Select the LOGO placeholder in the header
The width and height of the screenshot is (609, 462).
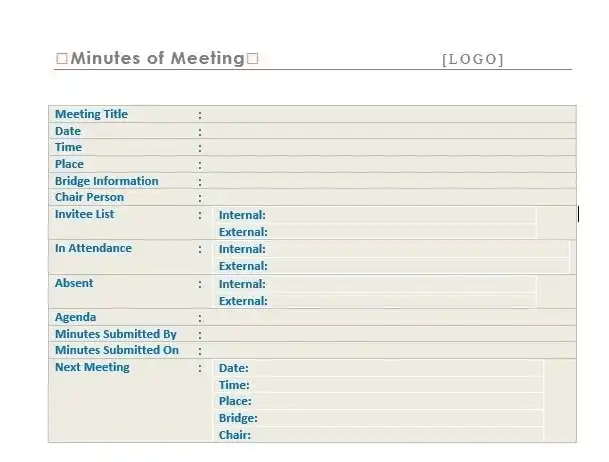click(x=472, y=60)
